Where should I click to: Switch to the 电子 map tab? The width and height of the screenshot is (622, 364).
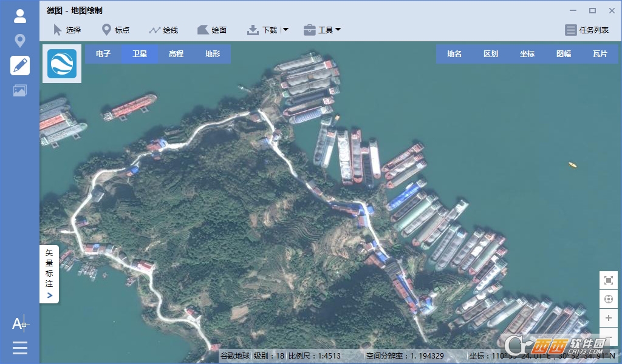[103, 54]
